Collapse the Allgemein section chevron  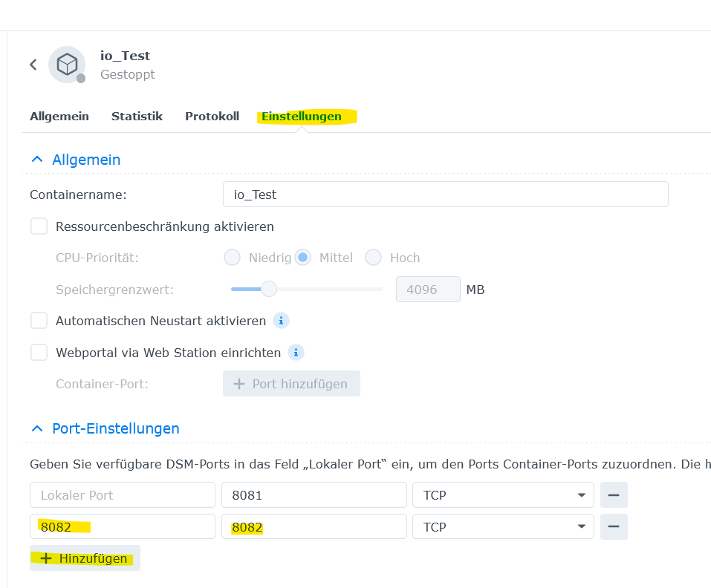click(37, 160)
